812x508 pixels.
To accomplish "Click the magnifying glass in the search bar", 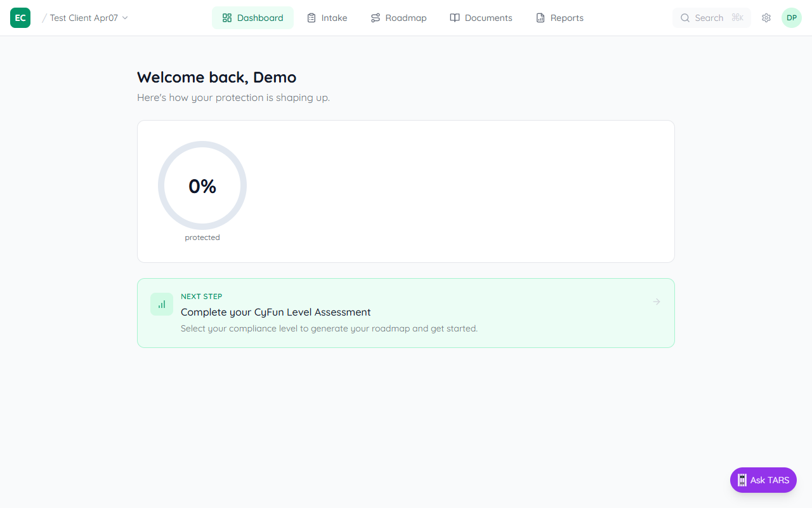I will 685,18.
